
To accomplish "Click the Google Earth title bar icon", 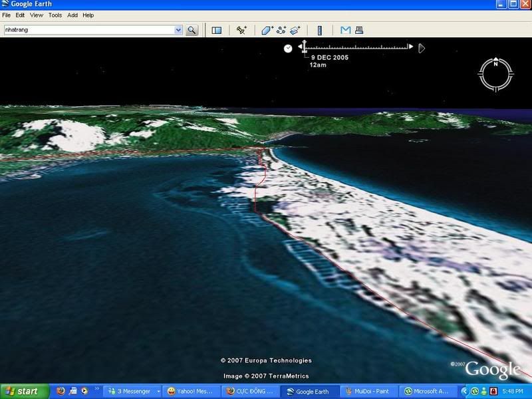I will (5, 4).
